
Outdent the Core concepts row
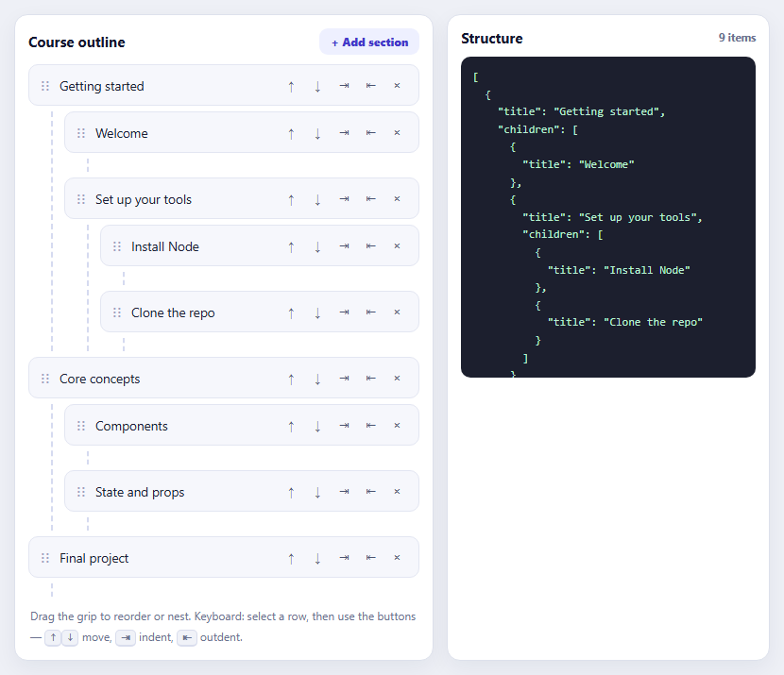(x=370, y=379)
